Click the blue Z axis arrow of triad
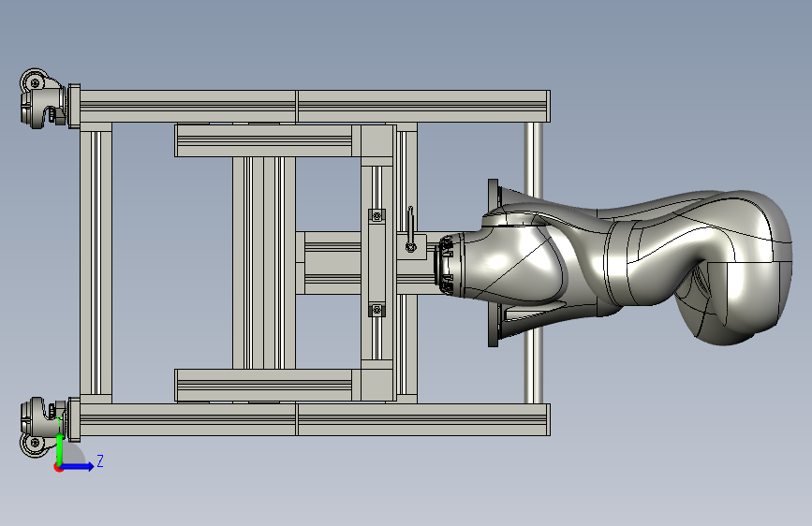The width and height of the screenshot is (812, 526). pos(79,466)
